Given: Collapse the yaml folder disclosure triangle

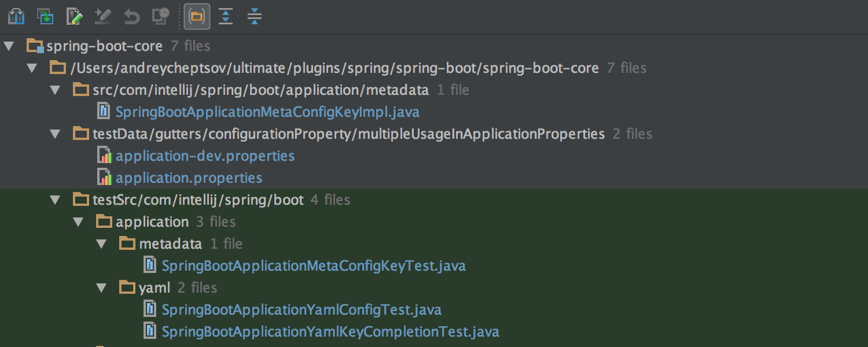Looking at the screenshot, I should tap(102, 287).
